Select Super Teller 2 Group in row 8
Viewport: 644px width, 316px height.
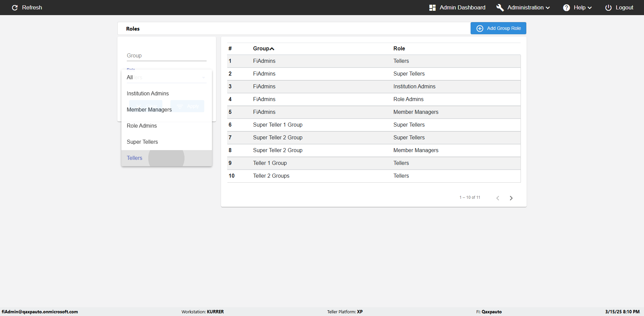(x=278, y=150)
